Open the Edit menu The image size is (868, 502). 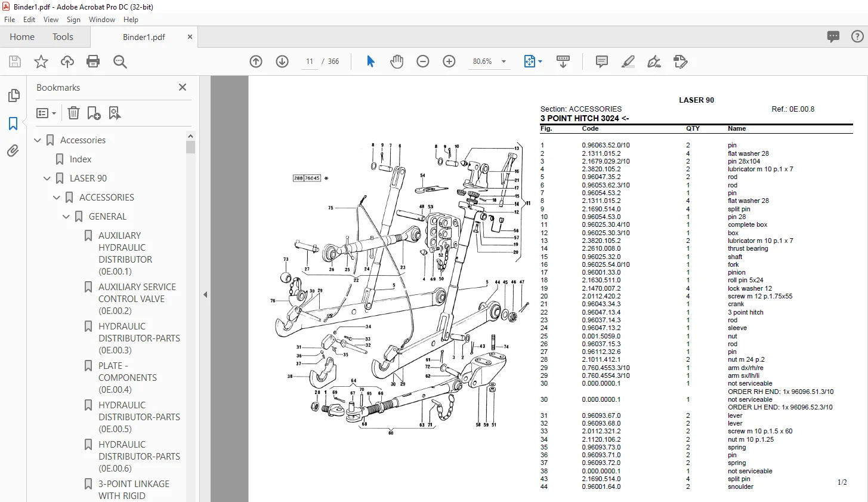point(29,20)
